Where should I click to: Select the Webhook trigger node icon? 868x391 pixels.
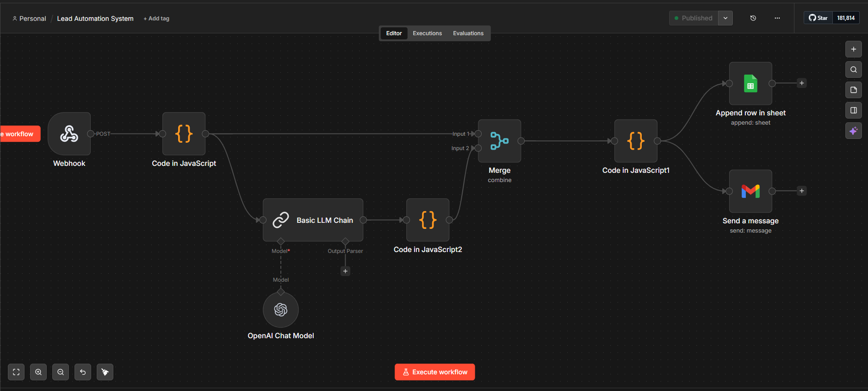click(69, 134)
